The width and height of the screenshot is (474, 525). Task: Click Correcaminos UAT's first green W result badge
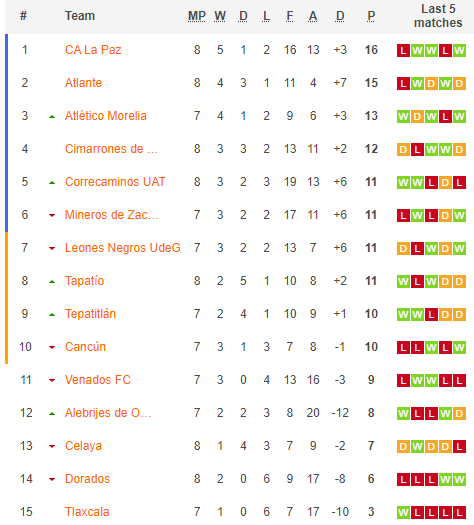(x=403, y=182)
